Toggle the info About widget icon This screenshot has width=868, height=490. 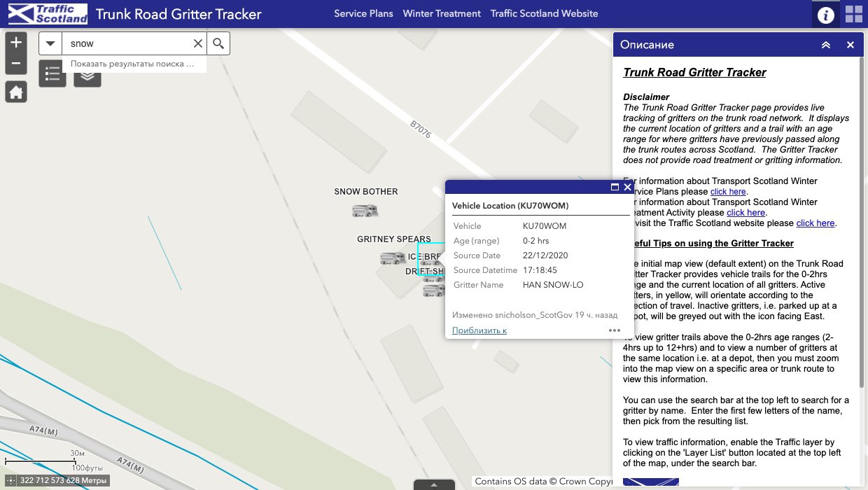point(826,14)
